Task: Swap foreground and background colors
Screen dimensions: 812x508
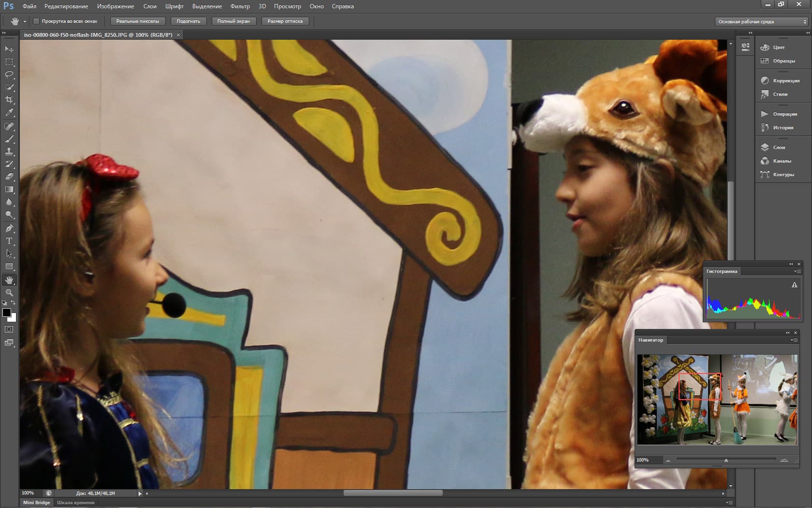Action: click(x=14, y=303)
